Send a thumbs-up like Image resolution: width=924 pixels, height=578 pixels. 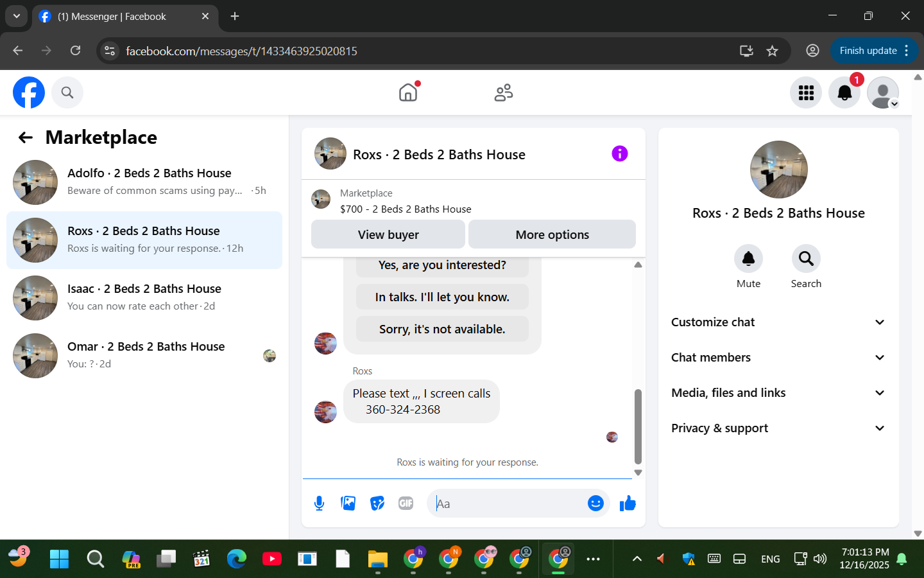tap(628, 504)
